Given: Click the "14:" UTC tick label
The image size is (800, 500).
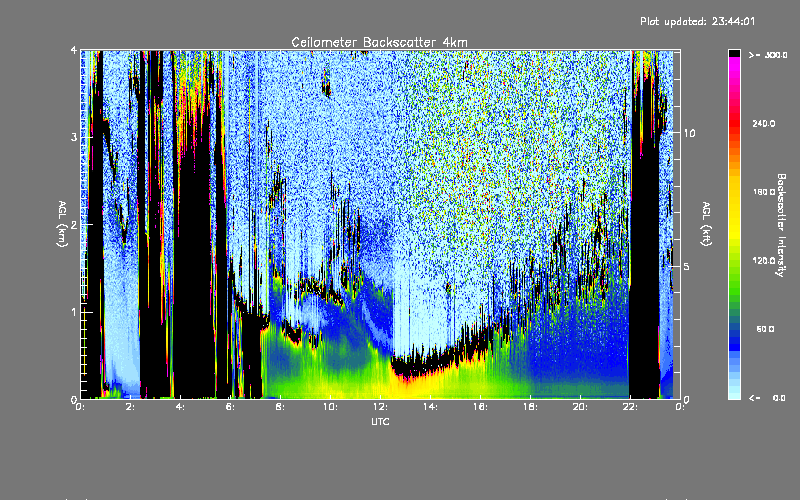Looking at the screenshot, I should coord(430,407).
